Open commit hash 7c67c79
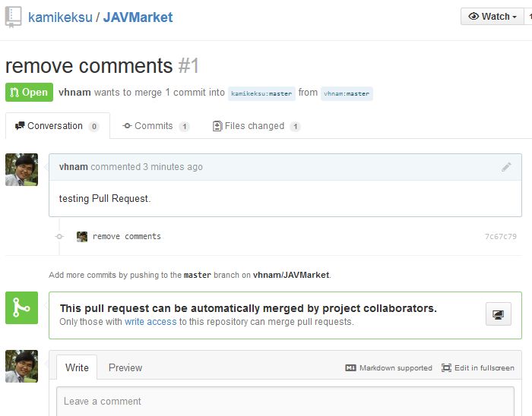The image size is (532, 416). tap(500, 236)
